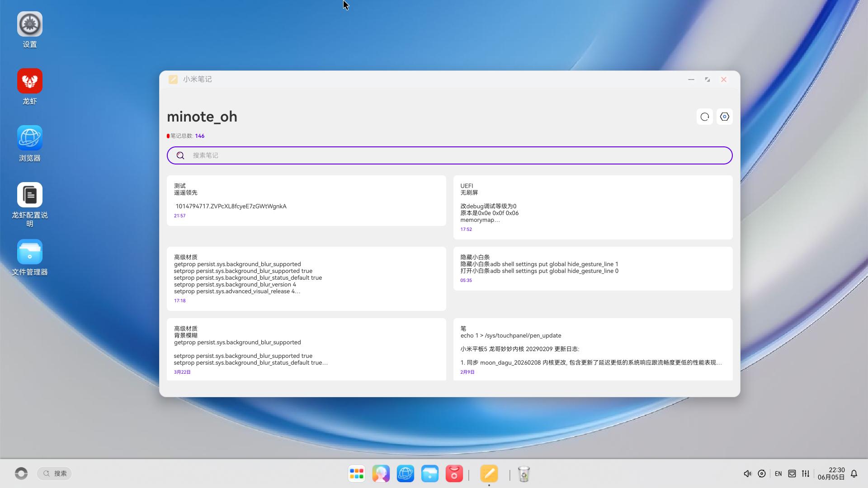Click the line echo 1 > /sys/touchpanel/pen_update
The image size is (868, 488).
point(511,336)
